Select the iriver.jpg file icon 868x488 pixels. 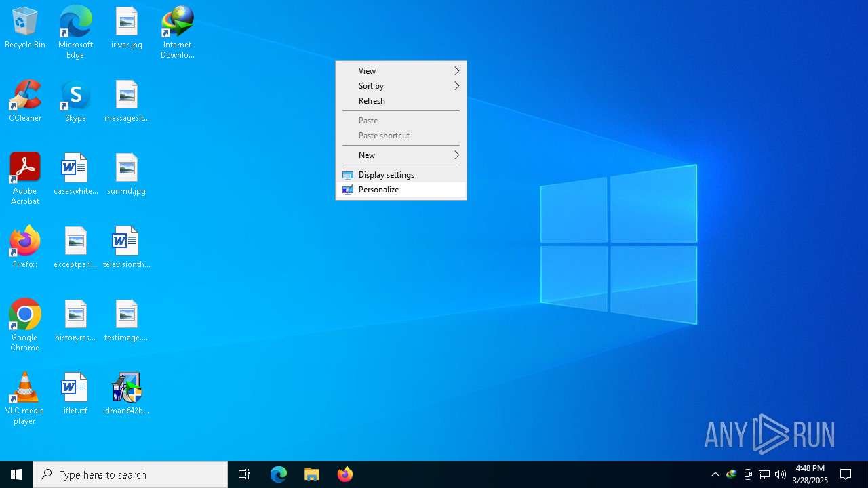point(127,28)
